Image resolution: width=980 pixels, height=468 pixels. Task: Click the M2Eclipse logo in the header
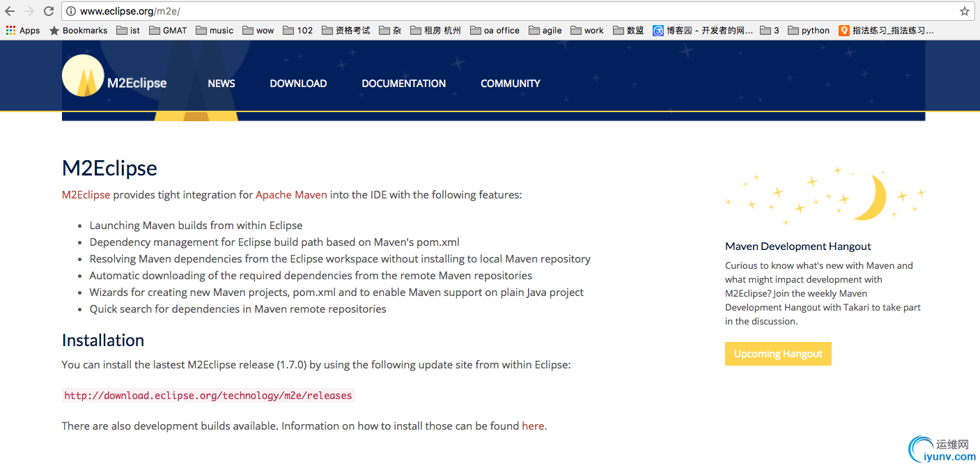tap(114, 77)
